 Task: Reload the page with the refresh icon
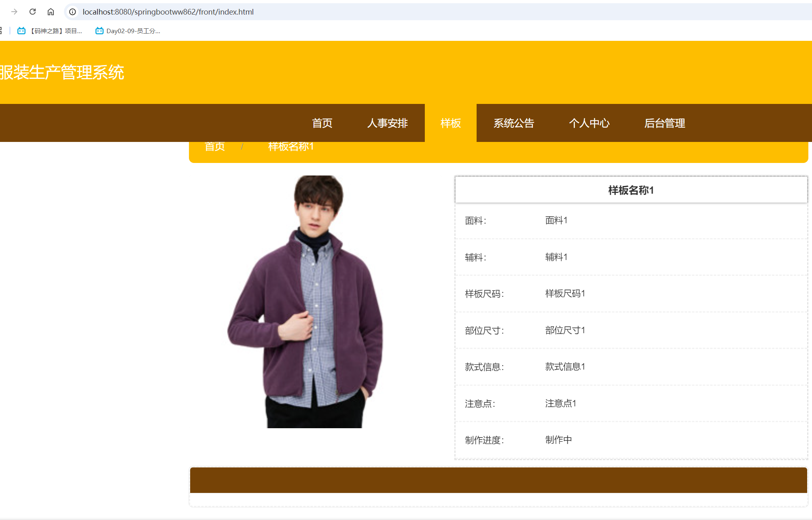pyautogui.click(x=32, y=12)
